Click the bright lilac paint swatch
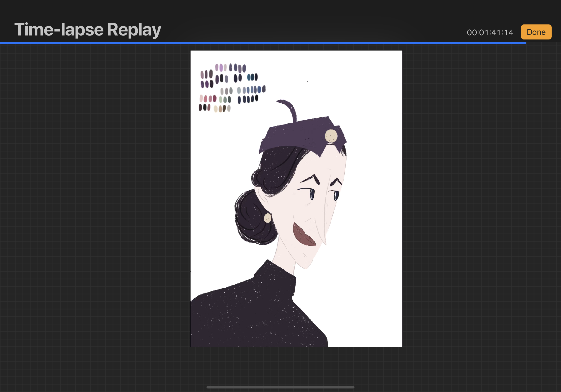The height and width of the screenshot is (392, 561). click(221, 68)
